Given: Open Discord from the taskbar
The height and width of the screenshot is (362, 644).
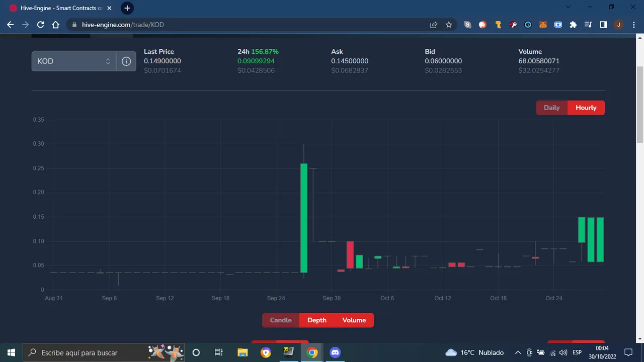Looking at the screenshot, I should [335, 352].
